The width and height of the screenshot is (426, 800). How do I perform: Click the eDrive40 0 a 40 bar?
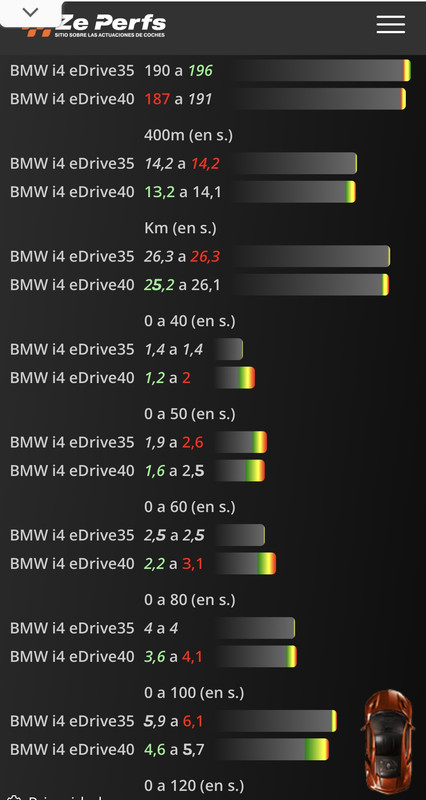235,378
